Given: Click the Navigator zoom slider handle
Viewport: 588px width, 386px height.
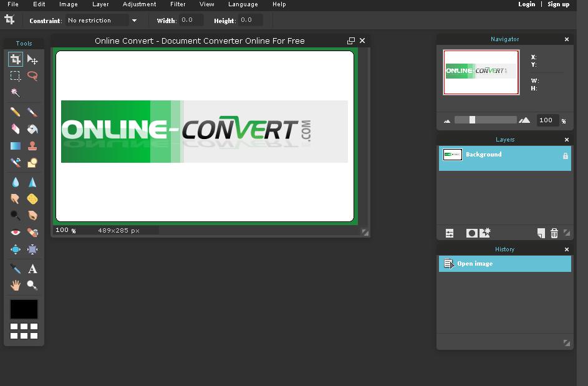Looking at the screenshot, I should pos(472,120).
